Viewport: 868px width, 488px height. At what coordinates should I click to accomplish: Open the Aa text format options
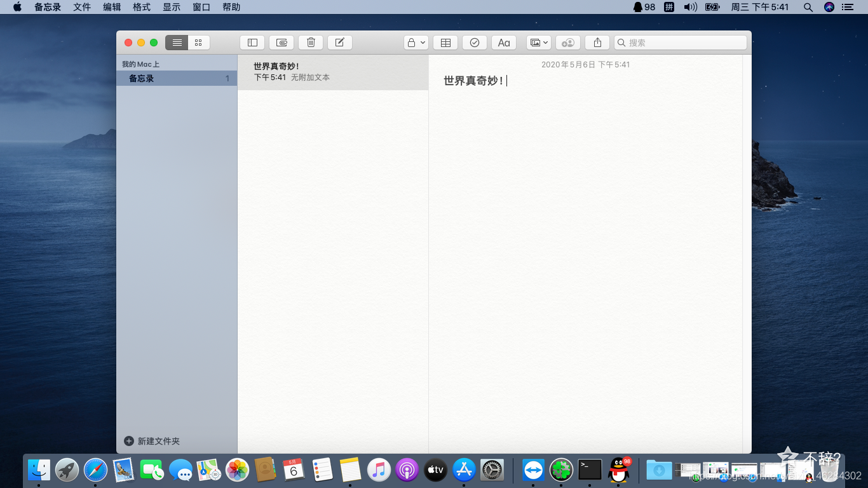coord(504,43)
